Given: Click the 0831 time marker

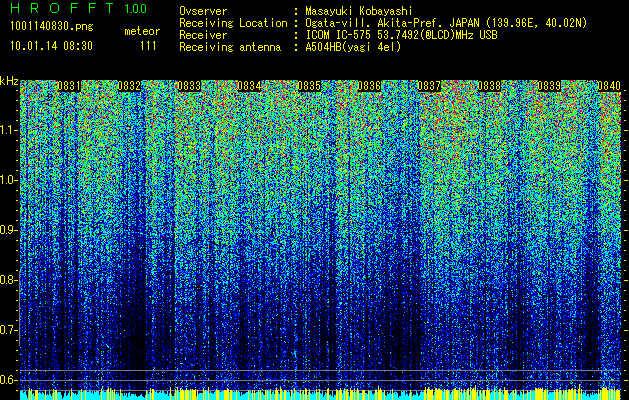Looking at the screenshot, I should pos(69,86).
